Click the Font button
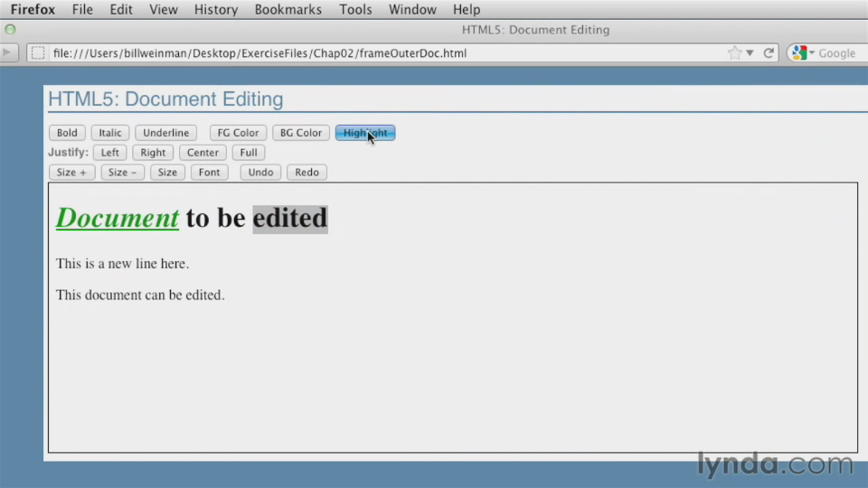 tap(209, 172)
